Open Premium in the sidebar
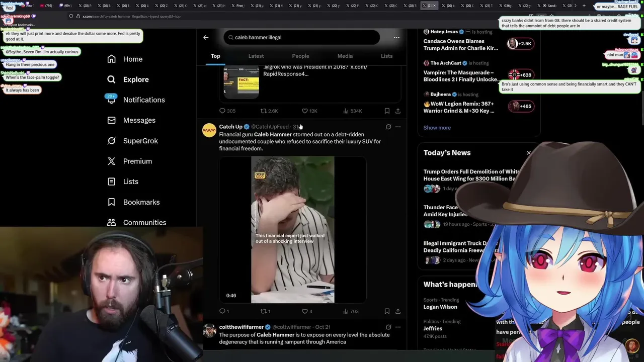This screenshot has width=644, height=362. point(137,161)
